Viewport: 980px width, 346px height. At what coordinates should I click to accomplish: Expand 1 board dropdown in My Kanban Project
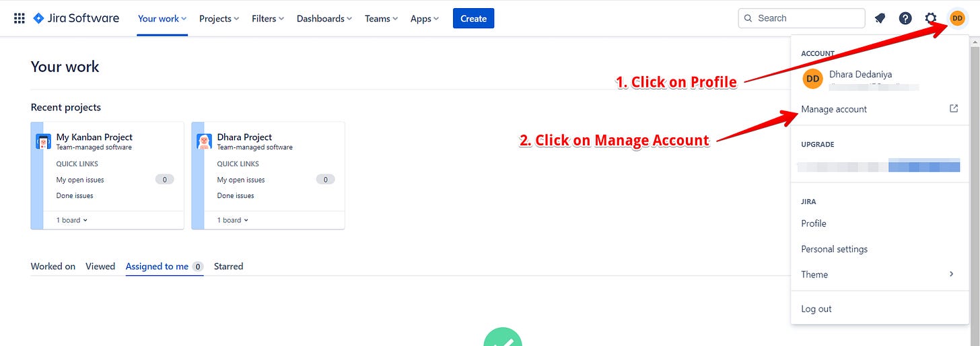click(72, 220)
